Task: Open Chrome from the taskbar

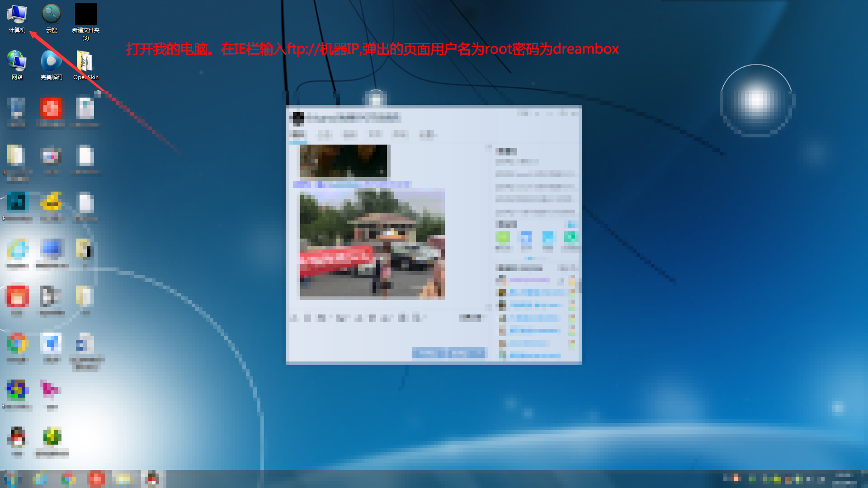Action: click(68, 479)
